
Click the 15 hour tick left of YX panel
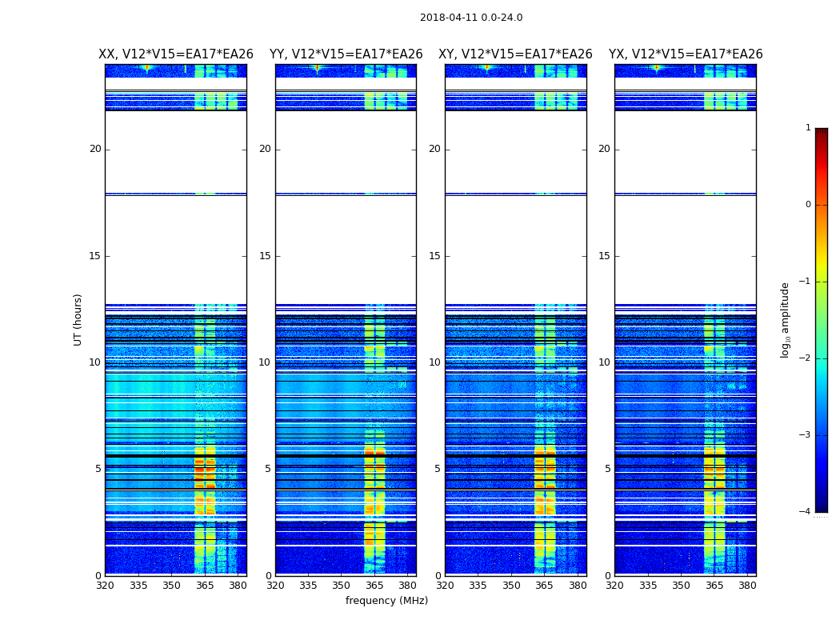click(605, 256)
